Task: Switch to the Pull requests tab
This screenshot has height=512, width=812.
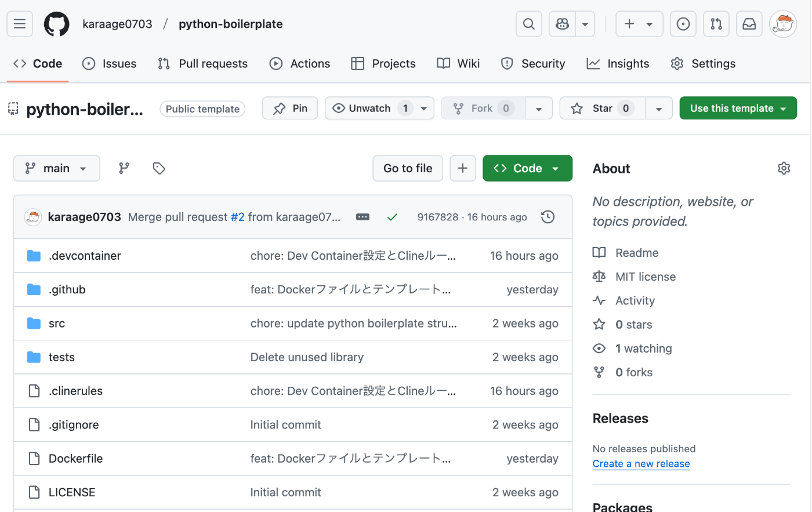Action: tap(202, 64)
